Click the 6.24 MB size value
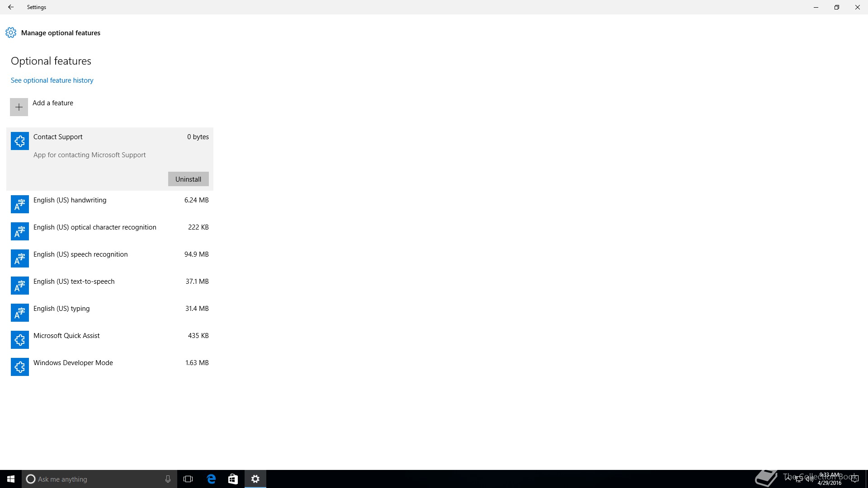The width and height of the screenshot is (868, 488). [x=197, y=200]
